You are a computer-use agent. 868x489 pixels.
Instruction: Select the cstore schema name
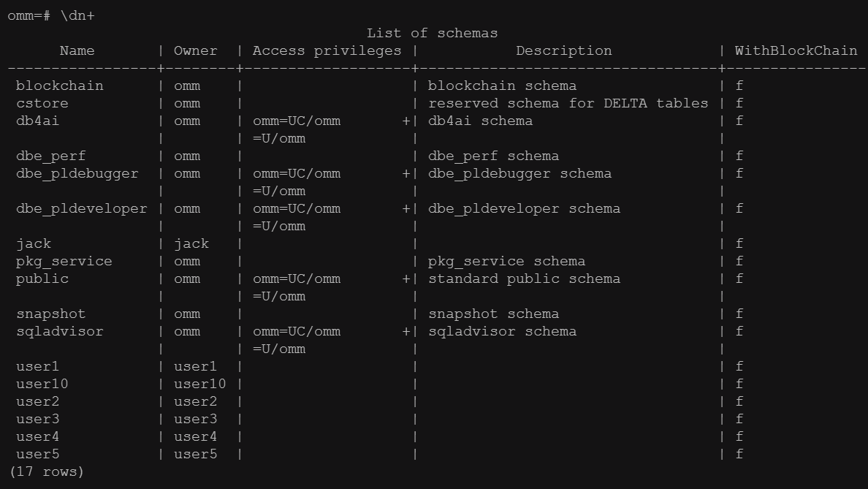click(42, 103)
